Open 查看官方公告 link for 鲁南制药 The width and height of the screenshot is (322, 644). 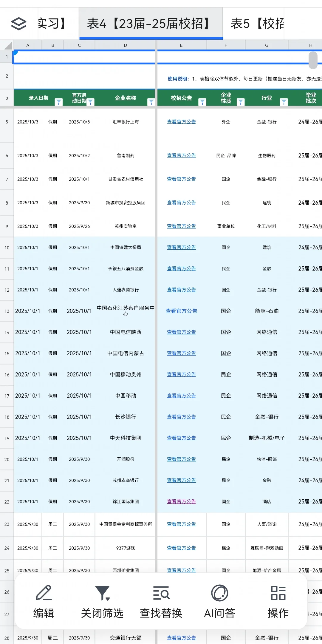click(181, 155)
